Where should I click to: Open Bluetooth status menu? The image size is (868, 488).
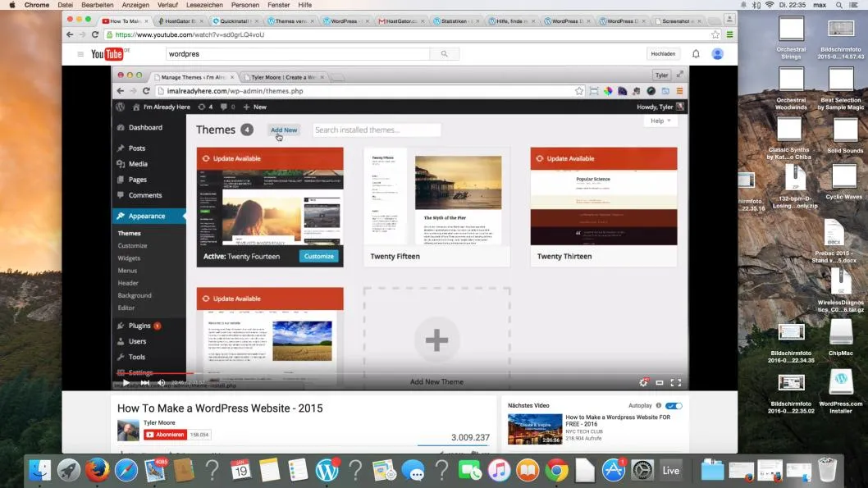[756, 5]
